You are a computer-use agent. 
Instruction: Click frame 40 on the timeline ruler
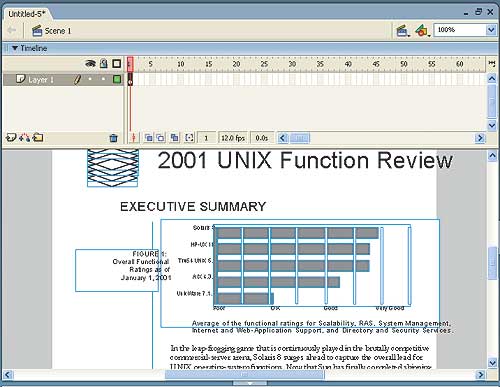point(348,64)
